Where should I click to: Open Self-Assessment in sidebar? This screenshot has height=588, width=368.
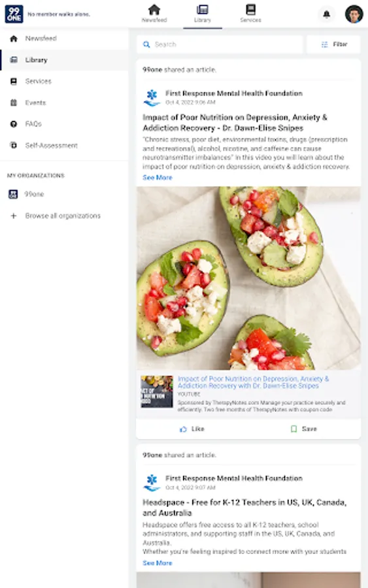64,145
